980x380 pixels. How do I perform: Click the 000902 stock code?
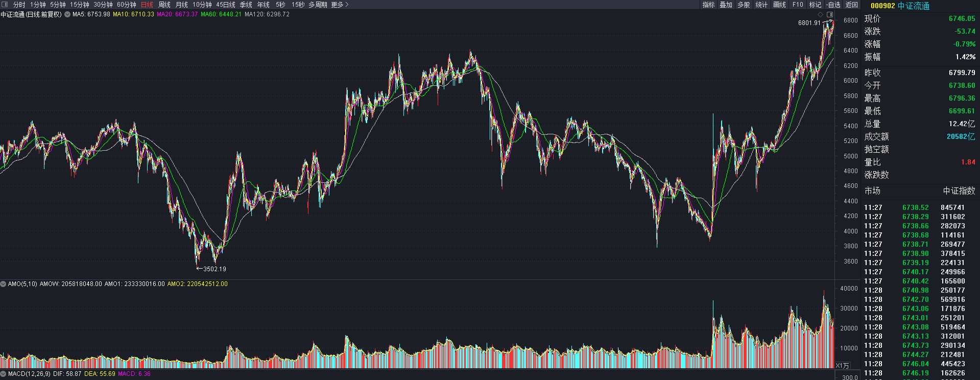coord(882,6)
